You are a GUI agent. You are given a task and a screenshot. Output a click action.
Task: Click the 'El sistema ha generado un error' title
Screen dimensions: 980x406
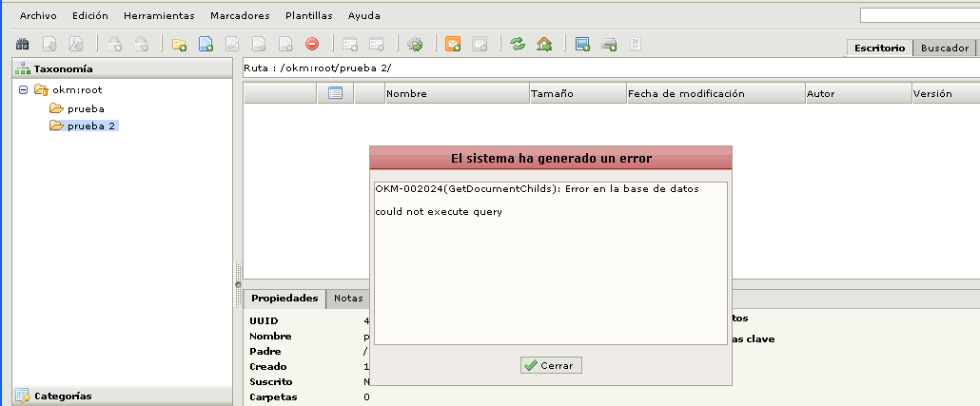tap(551, 159)
